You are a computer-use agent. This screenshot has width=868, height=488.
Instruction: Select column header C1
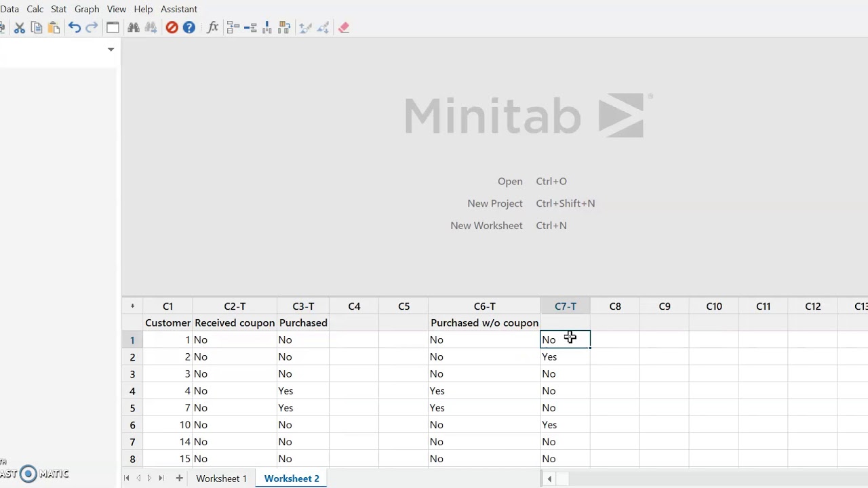(167, 306)
